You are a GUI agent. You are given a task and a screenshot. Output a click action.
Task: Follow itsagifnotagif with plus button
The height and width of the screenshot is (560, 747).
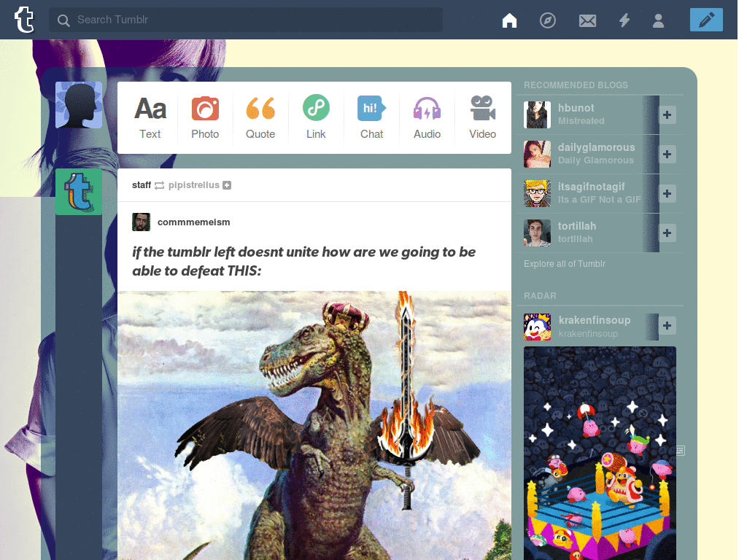[667, 194]
